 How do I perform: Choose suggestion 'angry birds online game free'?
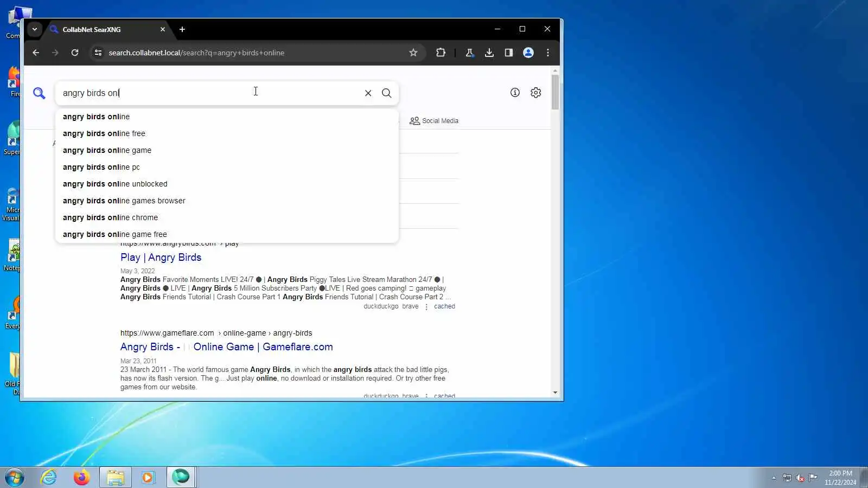[x=227, y=234]
